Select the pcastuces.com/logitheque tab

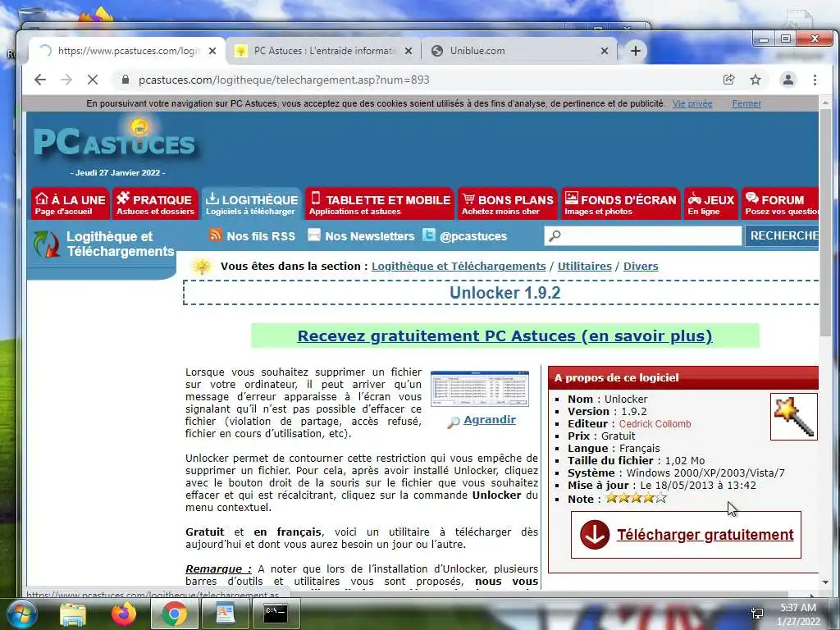(127, 51)
